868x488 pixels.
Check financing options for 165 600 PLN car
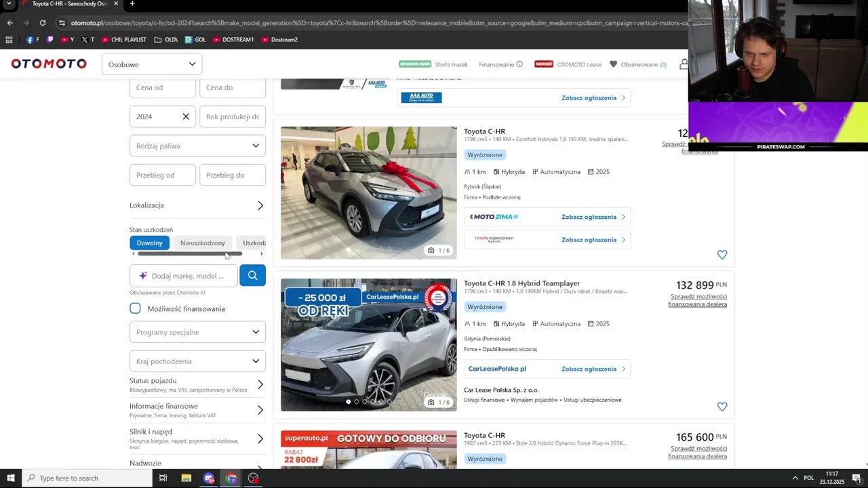698,452
